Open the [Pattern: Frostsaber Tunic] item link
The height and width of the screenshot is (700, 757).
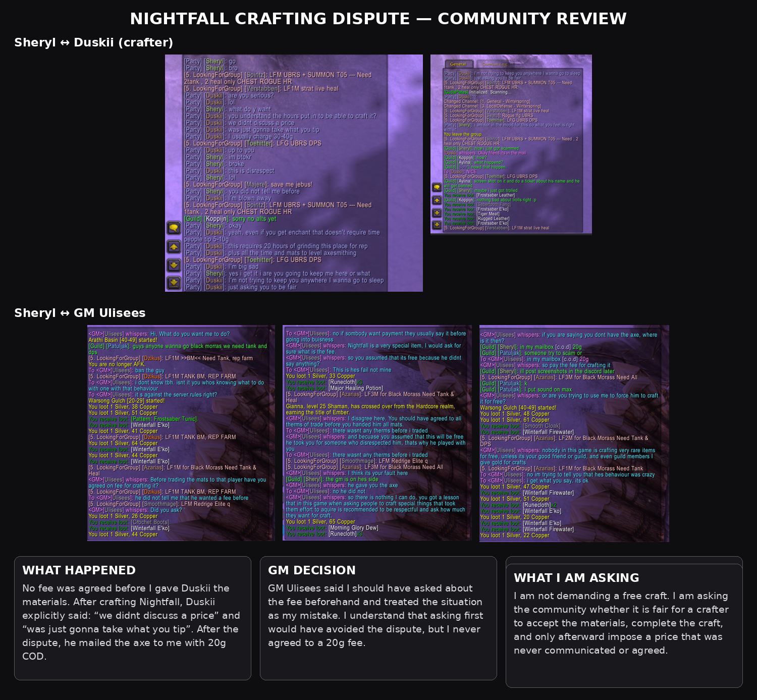[x=165, y=419]
